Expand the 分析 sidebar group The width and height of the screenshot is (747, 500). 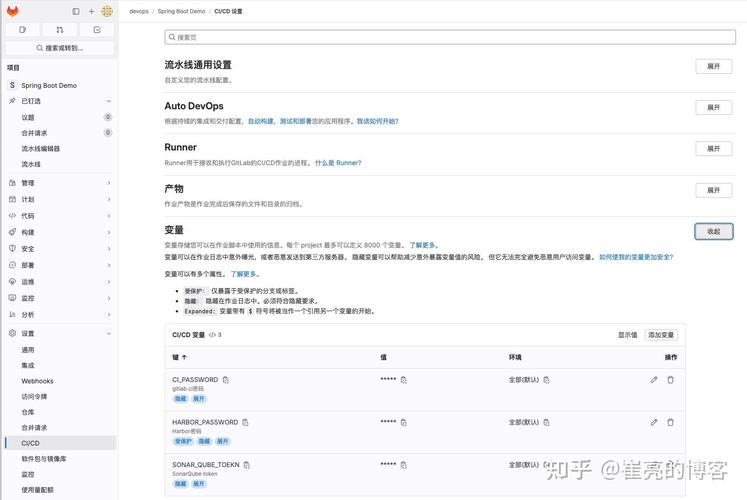point(109,314)
